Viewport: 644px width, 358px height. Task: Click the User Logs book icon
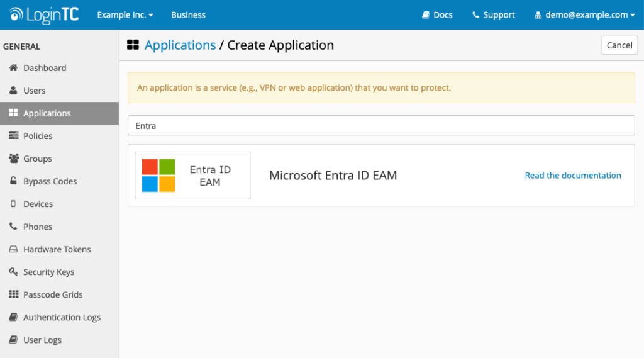coord(14,340)
